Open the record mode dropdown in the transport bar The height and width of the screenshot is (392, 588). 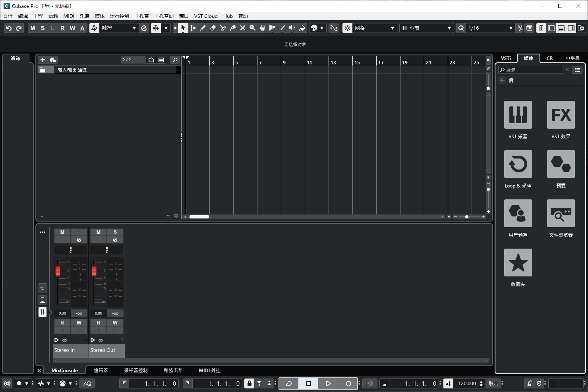click(x=27, y=383)
